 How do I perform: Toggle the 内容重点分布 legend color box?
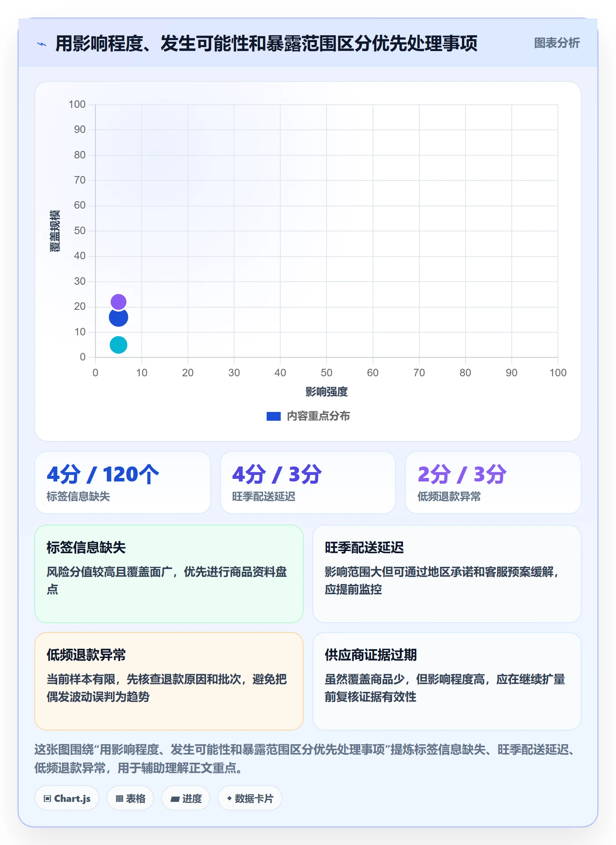[274, 416]
